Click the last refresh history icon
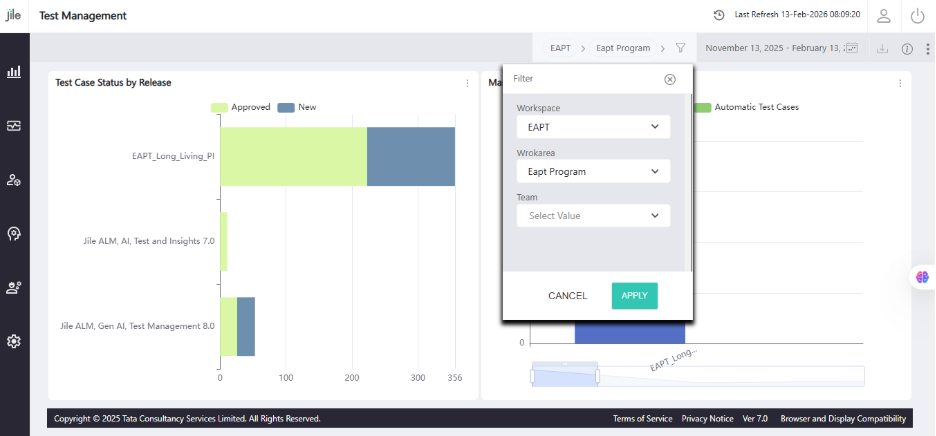Image resolution: width=936 pixels, height=436 pixels. [x=719, y=15]
